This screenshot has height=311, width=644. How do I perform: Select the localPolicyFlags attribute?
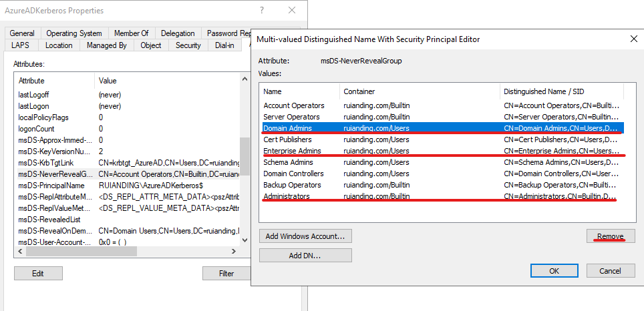[128, 117]
